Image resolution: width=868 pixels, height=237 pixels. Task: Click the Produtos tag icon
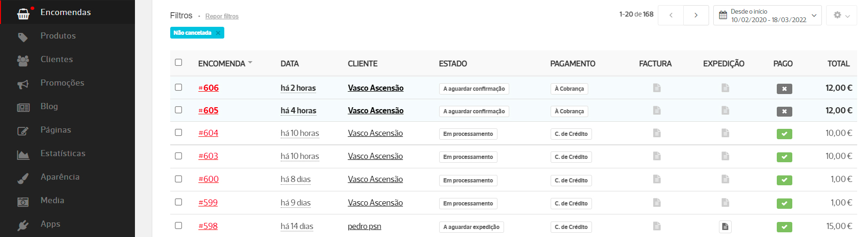coord(23,37)
